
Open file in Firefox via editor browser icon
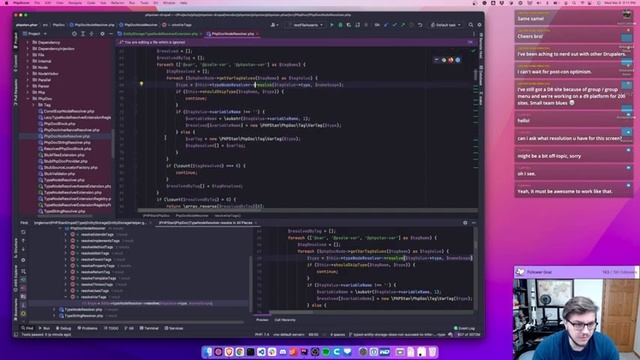tap(451, 60)
